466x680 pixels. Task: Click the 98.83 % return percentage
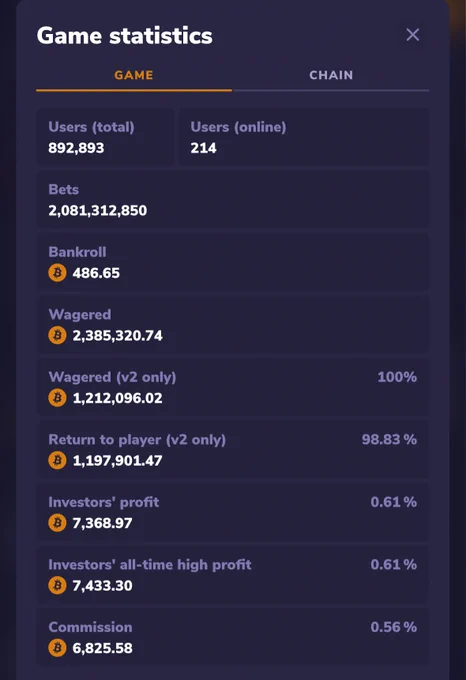pyautogui.click(x=389, y=439)
